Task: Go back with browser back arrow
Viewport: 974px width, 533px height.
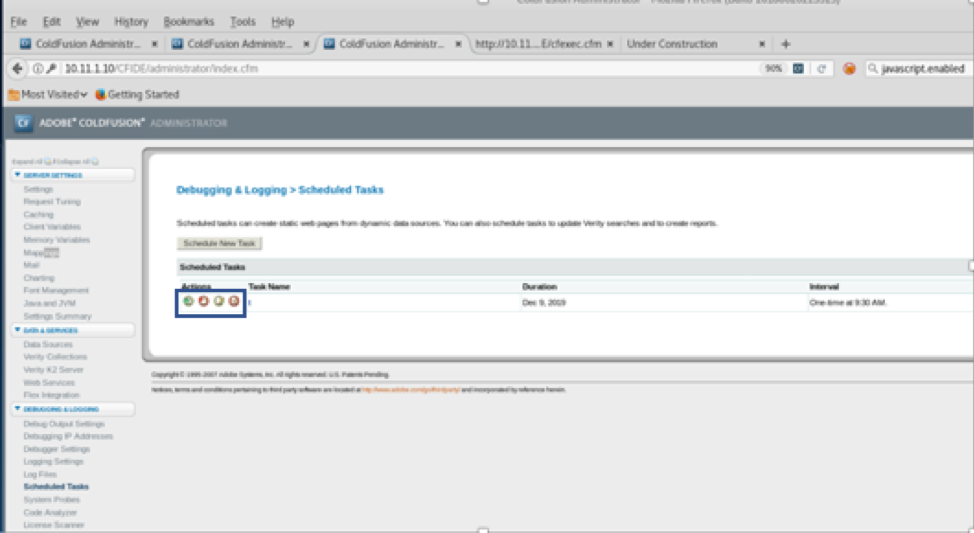Action: pos(17,68)
